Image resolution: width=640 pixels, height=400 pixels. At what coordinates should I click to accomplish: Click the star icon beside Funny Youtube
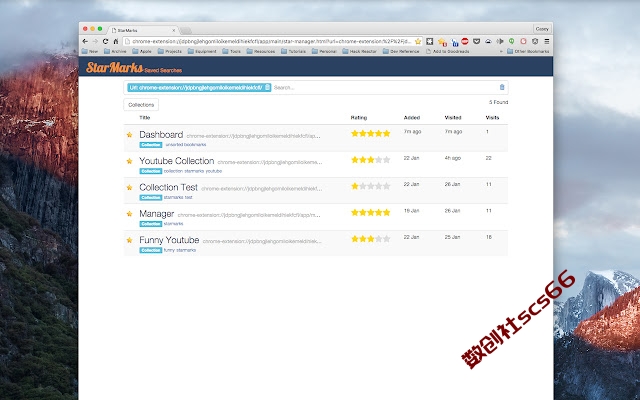[x=129, y=240]
